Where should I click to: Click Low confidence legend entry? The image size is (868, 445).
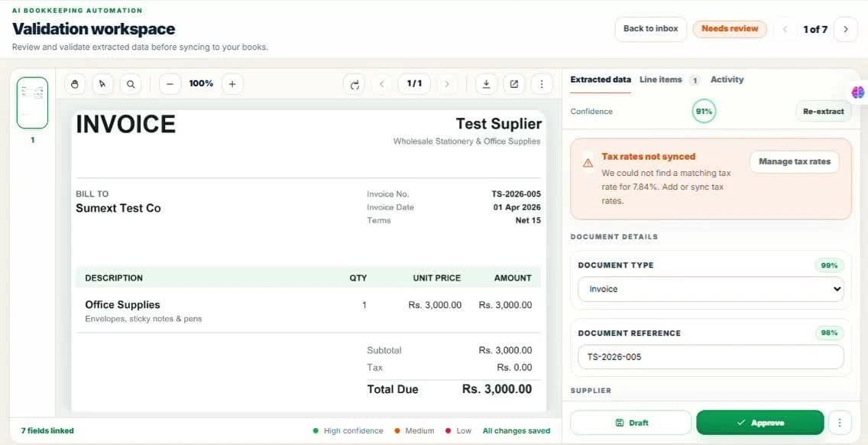458,430
